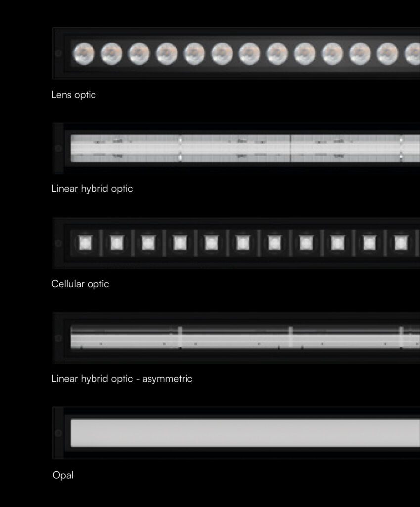420x507 pixels.
Task: Click the leftmost round lens in Lens optic
Action: (x=84, y=53)
